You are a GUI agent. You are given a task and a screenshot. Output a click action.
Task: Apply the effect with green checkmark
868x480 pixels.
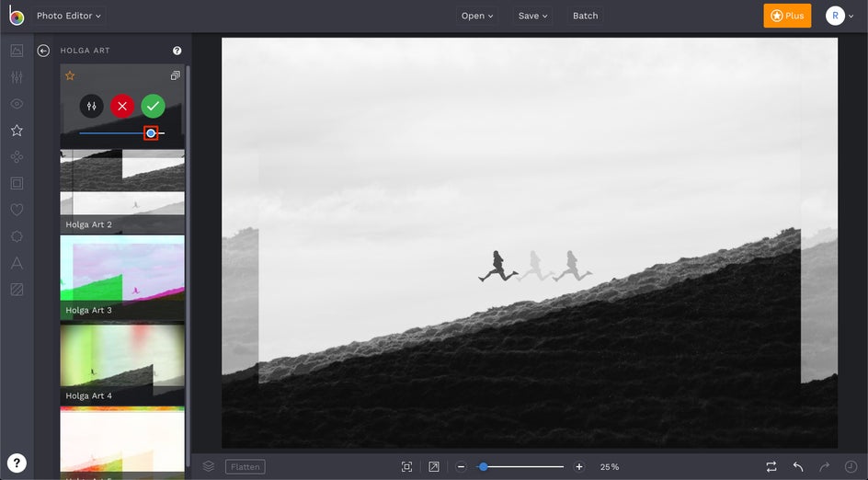click(153, 106)
